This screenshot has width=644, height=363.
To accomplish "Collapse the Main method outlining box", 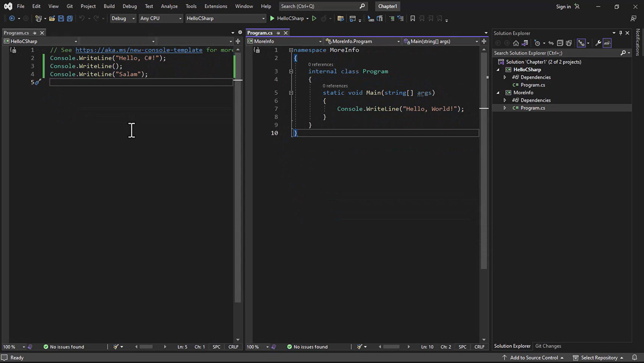I will (291, 93).
